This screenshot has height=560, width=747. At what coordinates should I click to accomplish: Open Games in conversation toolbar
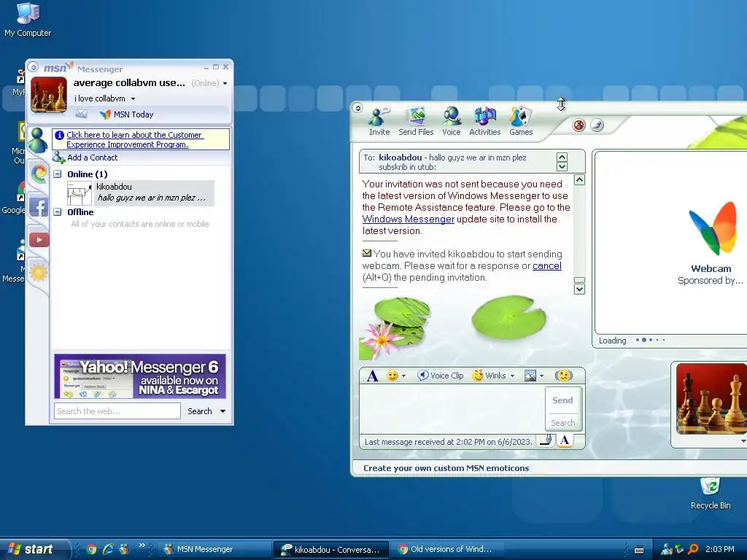click(521, 122)
